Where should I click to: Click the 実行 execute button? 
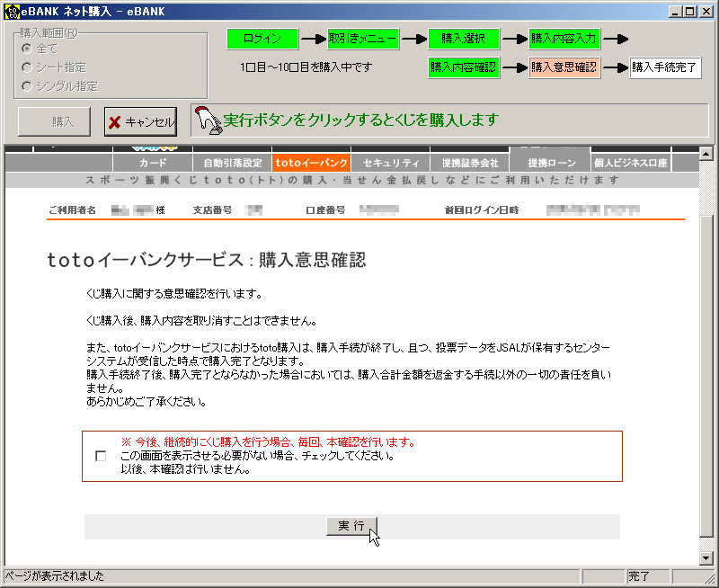[x=351, y=527]
